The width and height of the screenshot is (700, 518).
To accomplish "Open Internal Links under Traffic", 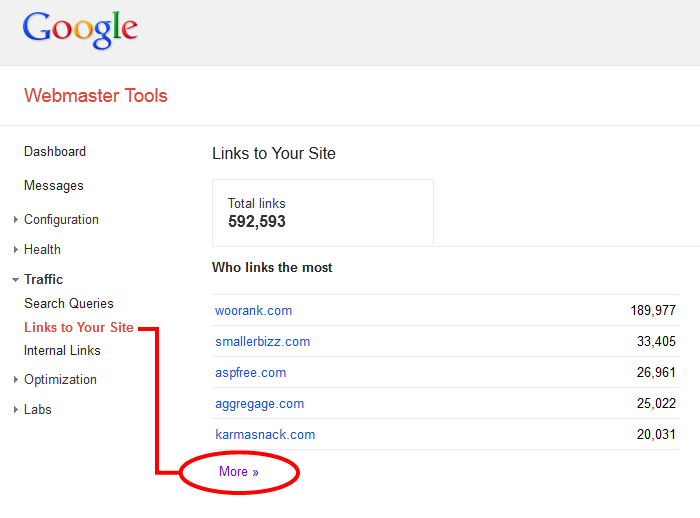I will (x=62, y=350).
